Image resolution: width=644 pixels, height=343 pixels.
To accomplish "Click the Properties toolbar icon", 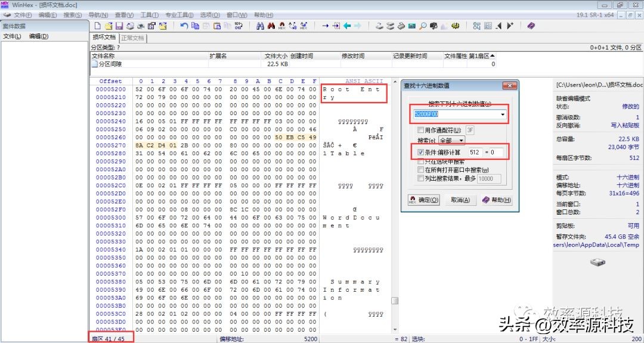I will pyautogui.click(x=151, y=26).
